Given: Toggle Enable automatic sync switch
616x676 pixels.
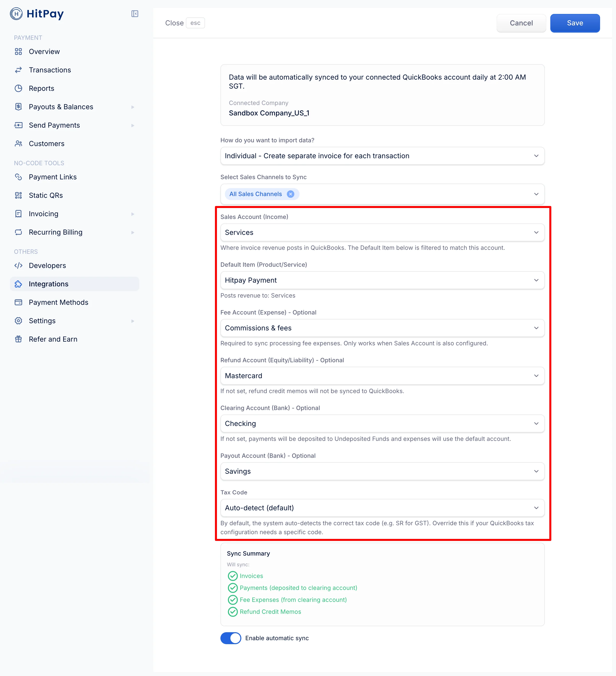Looking at the screenshot, I should click(x=231, y=638).
